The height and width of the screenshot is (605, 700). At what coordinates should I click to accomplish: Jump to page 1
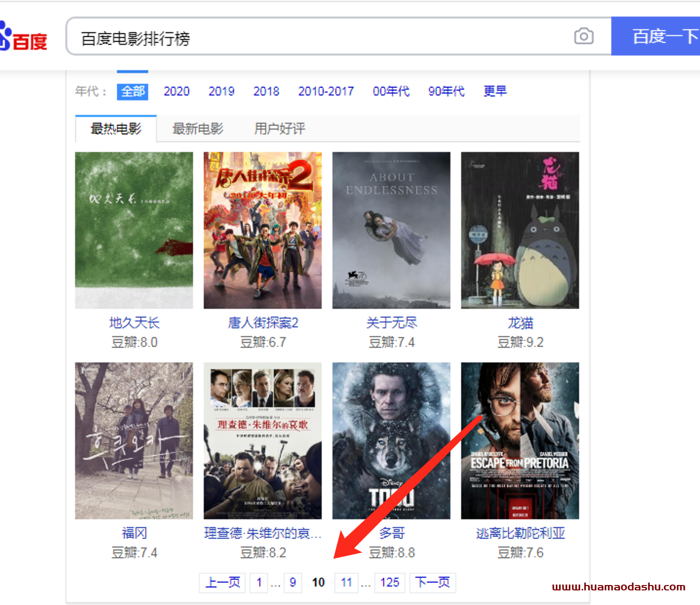pos(259,583)
